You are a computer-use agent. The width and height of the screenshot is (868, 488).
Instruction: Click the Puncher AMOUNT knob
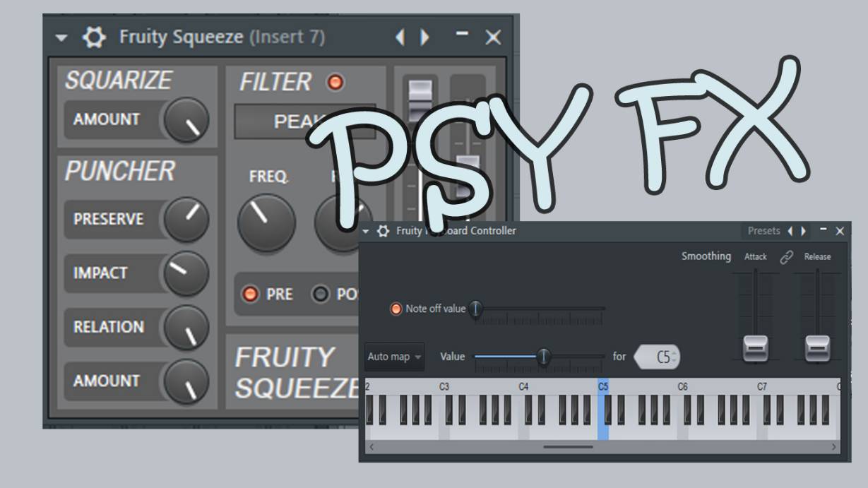[186, 381]
